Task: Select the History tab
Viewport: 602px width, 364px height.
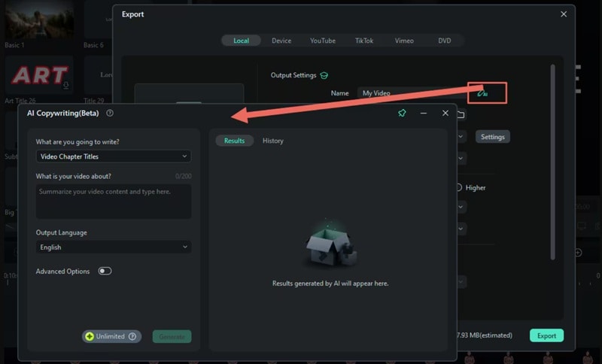Action: tap(273, 141)
